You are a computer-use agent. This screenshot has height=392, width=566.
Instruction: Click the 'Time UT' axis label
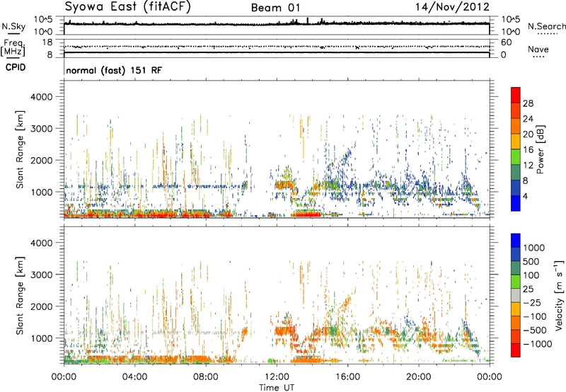pos(276,388)
